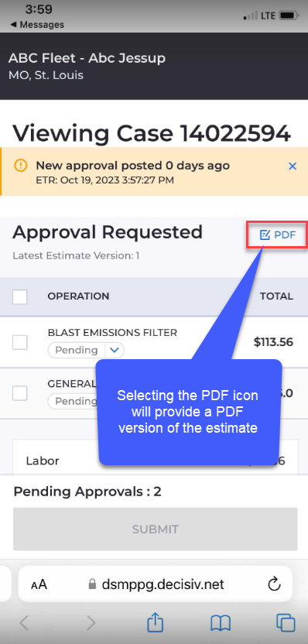The width and height of the screenshot is (308, 644).
Task: Tick the General operation checkbox
Action: (19, 393)
